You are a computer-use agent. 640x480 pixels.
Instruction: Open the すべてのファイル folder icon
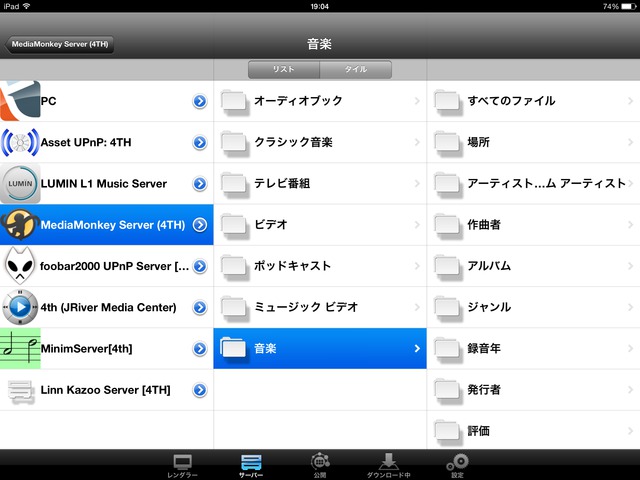click(447, 102)
